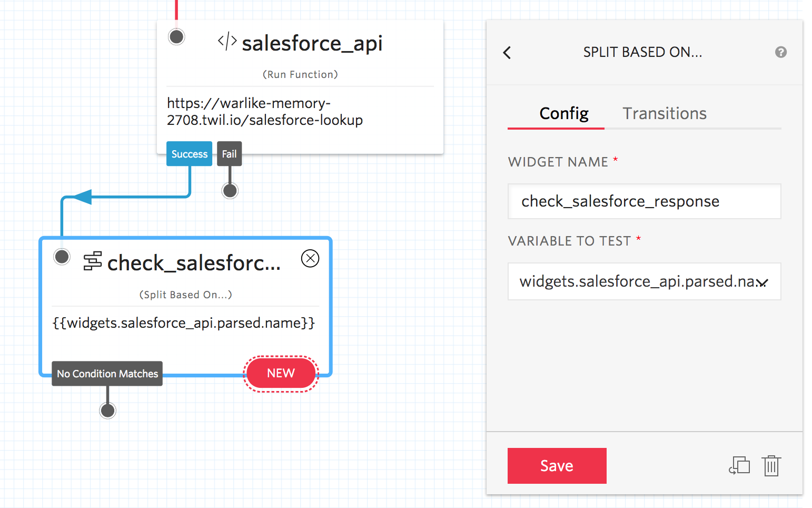Open help for Split Based On

[781, 52]
